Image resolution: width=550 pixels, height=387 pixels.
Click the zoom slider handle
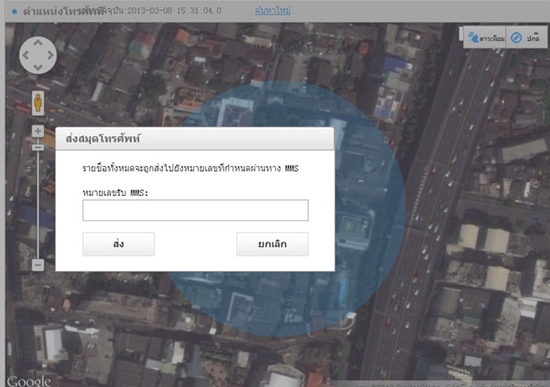[38, 147]
